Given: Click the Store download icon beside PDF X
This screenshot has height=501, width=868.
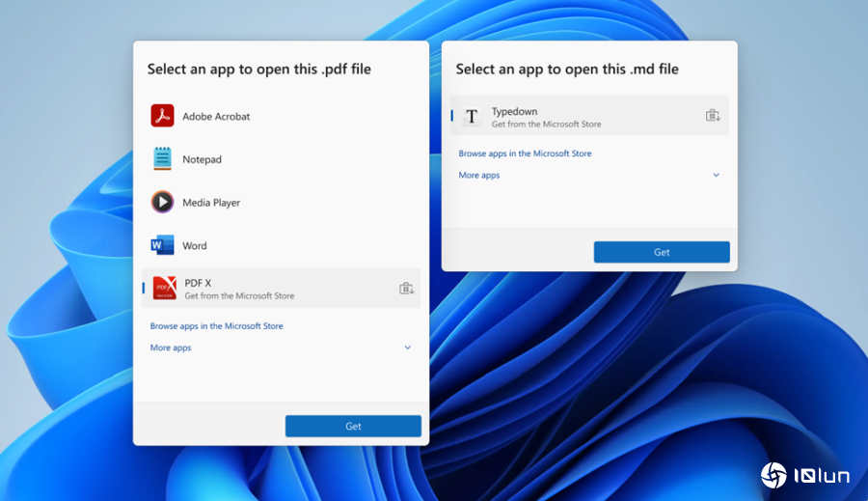Looking at the screenshot, I should pyautogui.click(x=406, y=289).
